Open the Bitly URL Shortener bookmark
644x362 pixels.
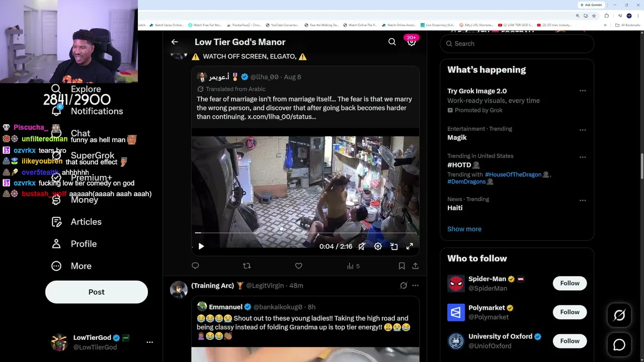[x=477, y=25]
